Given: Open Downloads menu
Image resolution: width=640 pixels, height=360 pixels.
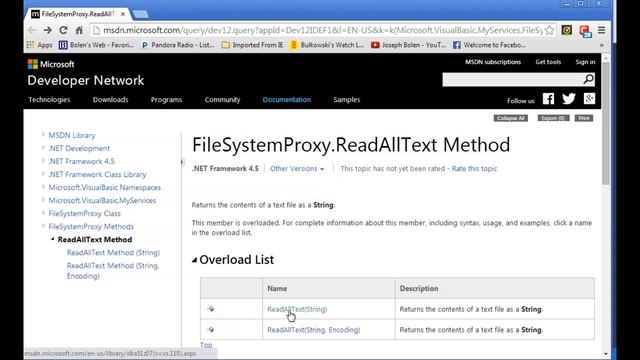Looking at the screenshot, I should 110,100.
